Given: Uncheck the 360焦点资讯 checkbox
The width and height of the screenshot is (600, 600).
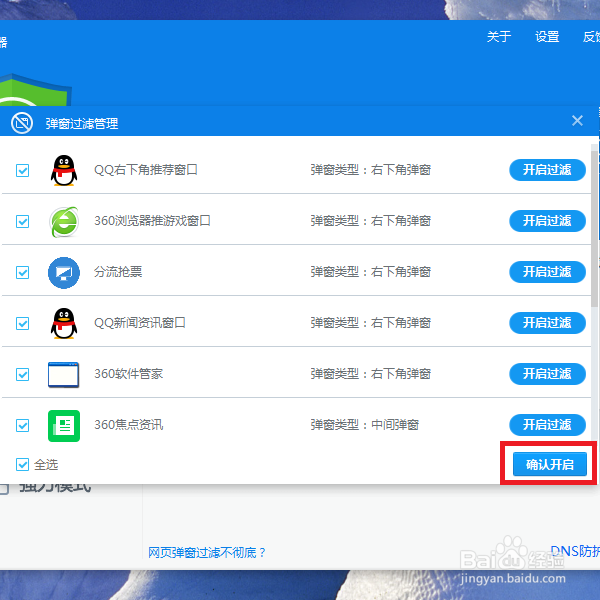Looking at the screenshot, I should tap(23, 425).
